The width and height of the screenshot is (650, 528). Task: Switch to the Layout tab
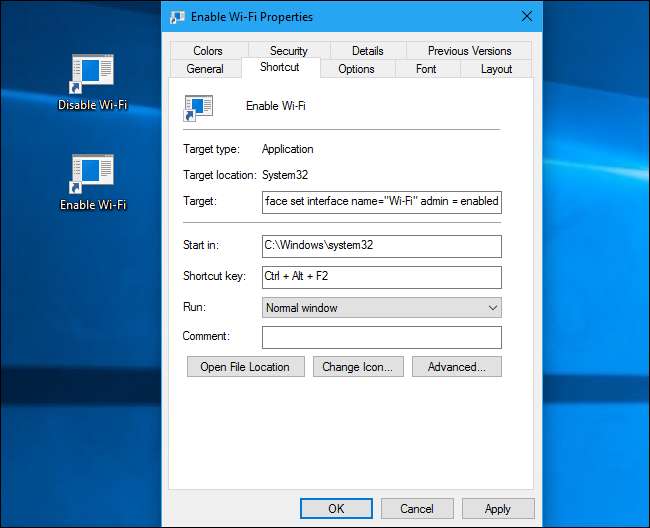(x=496, y=69)
